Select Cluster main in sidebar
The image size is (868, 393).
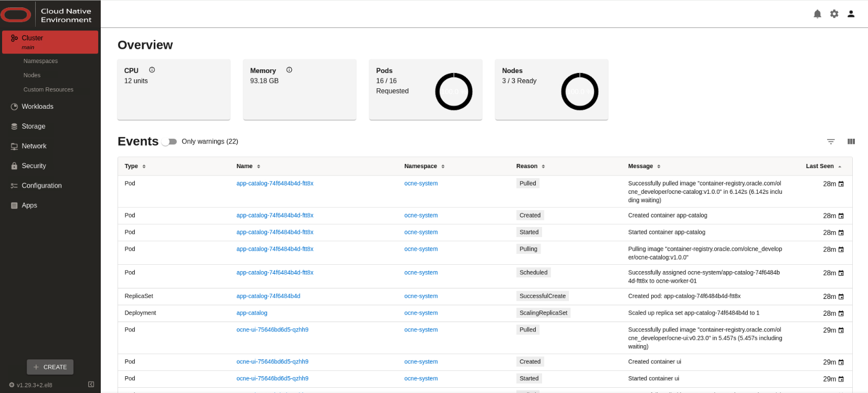point(50,42)
